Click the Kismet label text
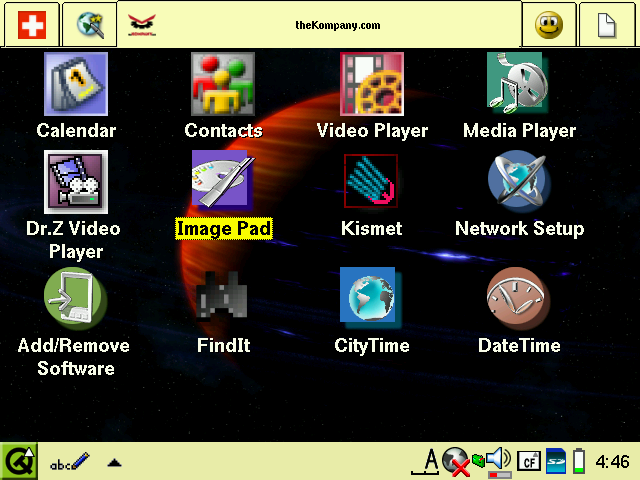 click(x=371, y=228)
